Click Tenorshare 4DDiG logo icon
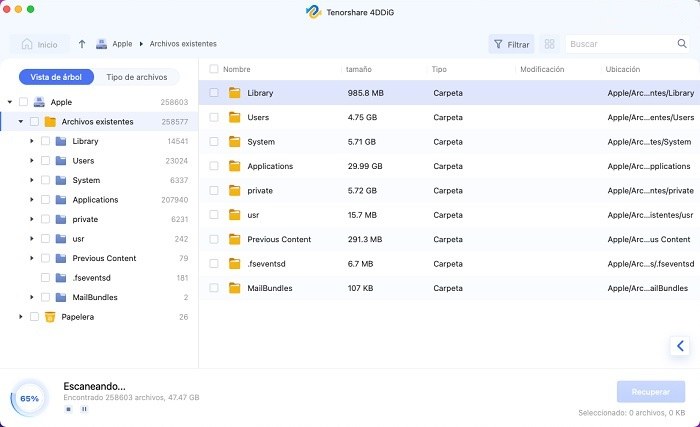The image size is (700, 427). 313,12
